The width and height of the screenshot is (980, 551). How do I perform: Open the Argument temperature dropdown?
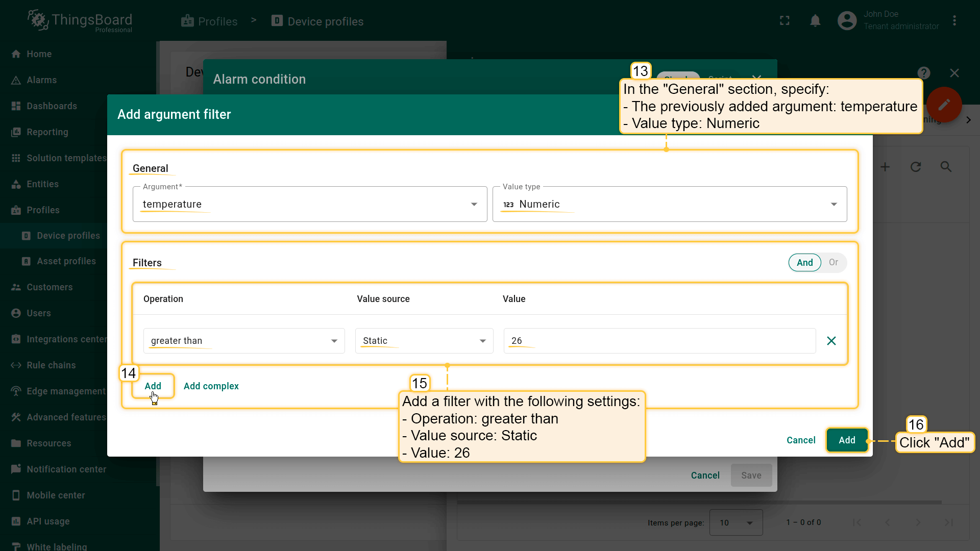click(309, 204)
